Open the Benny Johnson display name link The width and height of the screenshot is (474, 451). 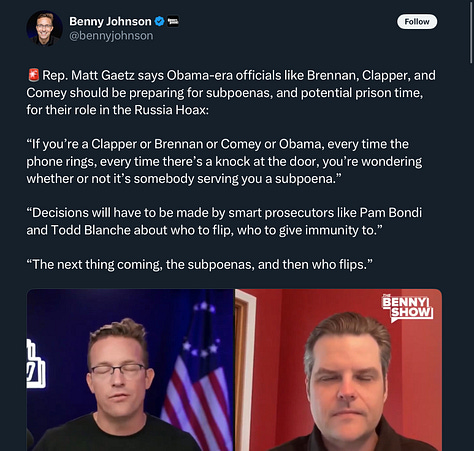[x=110, y=21]
